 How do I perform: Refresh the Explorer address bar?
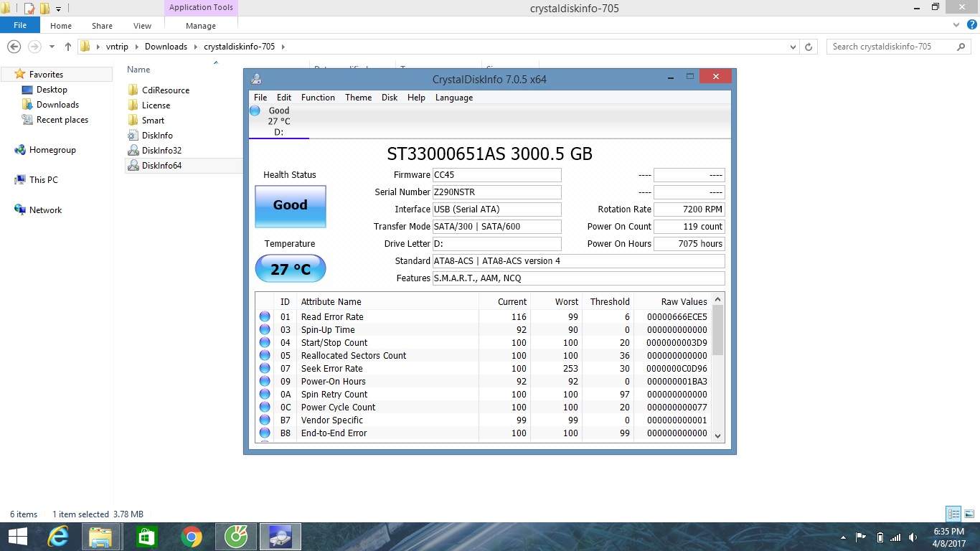(x=809, y=47)
